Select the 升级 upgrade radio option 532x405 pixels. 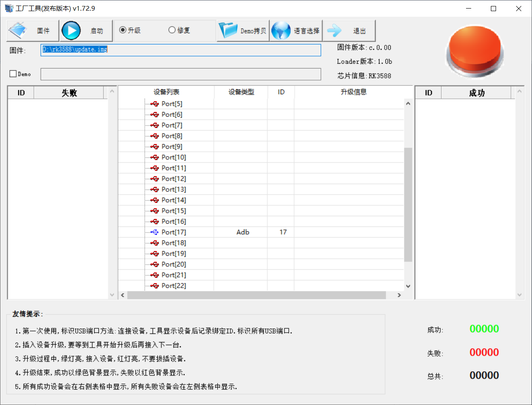click(130, 30)
